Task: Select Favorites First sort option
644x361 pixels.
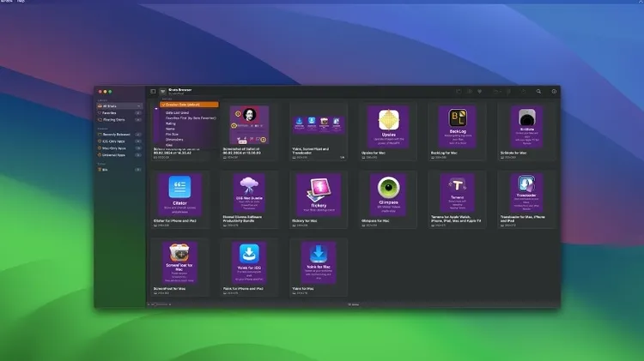Action: 191,117
